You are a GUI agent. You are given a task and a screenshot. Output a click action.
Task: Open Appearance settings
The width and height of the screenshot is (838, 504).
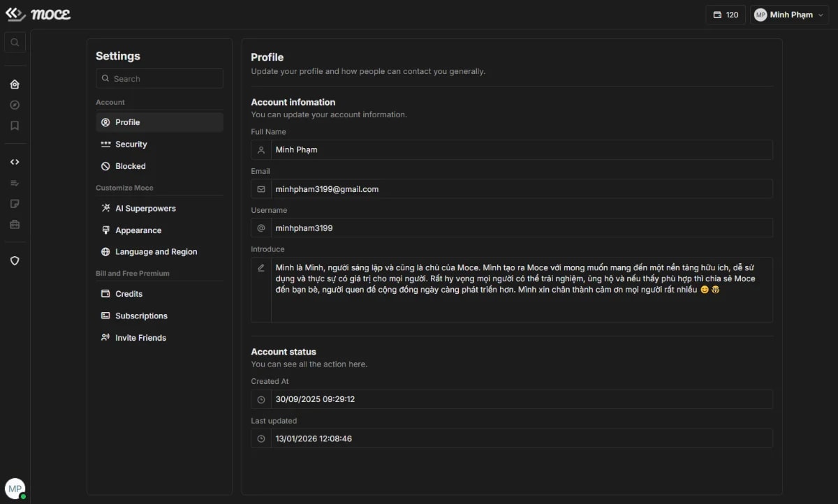pyautogui.click(x=138, y=230)
